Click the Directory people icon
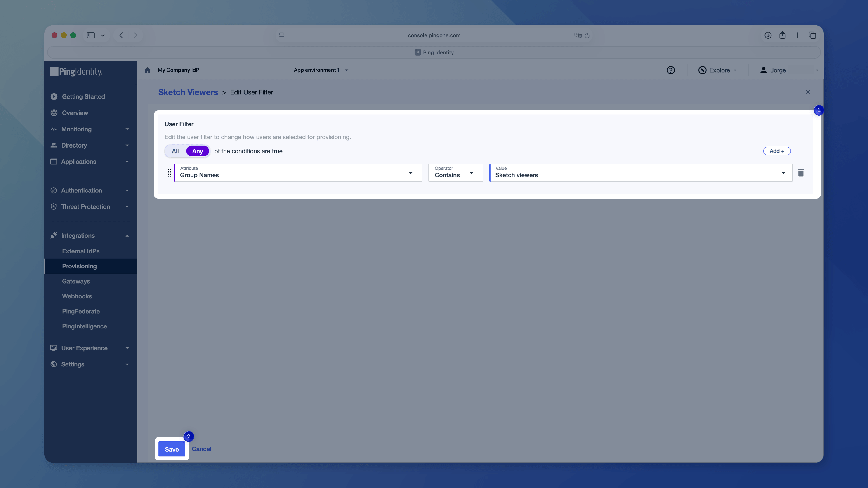Image resolution: width=868 pixels, height=488 pixels. click(54, 145)
